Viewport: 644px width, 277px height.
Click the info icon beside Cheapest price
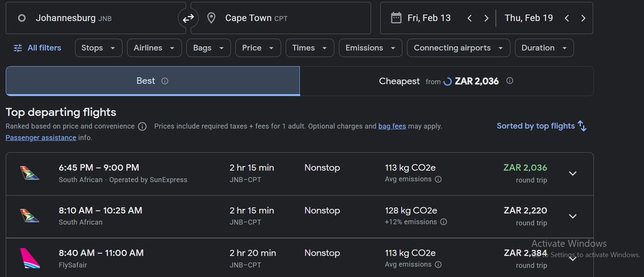point(510,81)
